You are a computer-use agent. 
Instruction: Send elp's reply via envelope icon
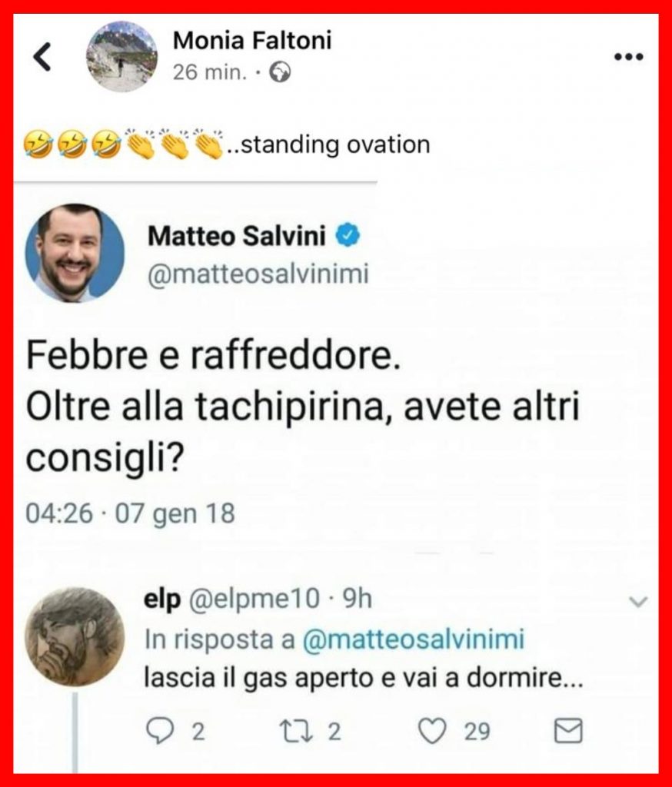tap(568, 731)
